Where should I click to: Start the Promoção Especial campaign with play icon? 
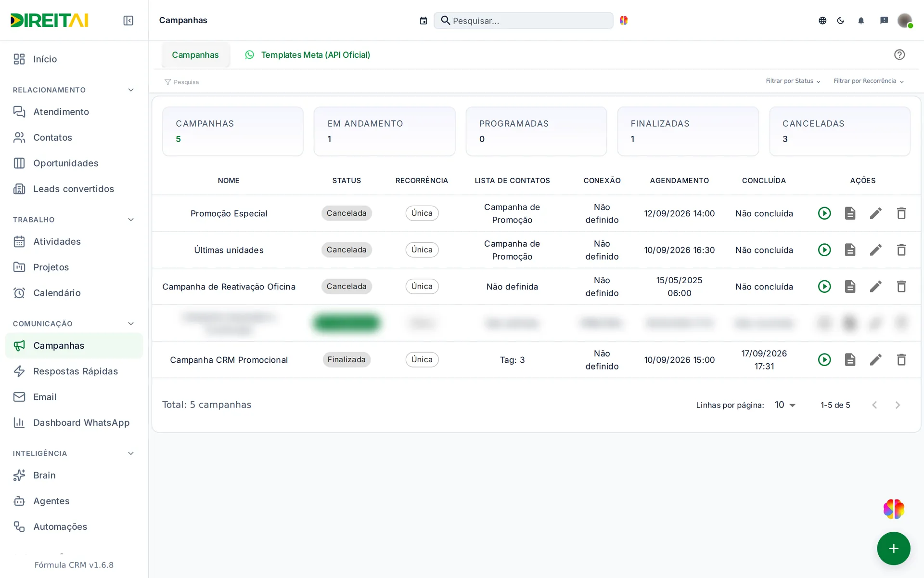click(x=824, y=213)
